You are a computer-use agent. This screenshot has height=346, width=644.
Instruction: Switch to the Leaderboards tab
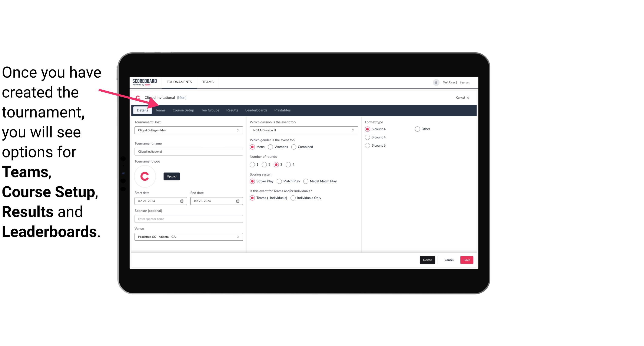[256, 110]
